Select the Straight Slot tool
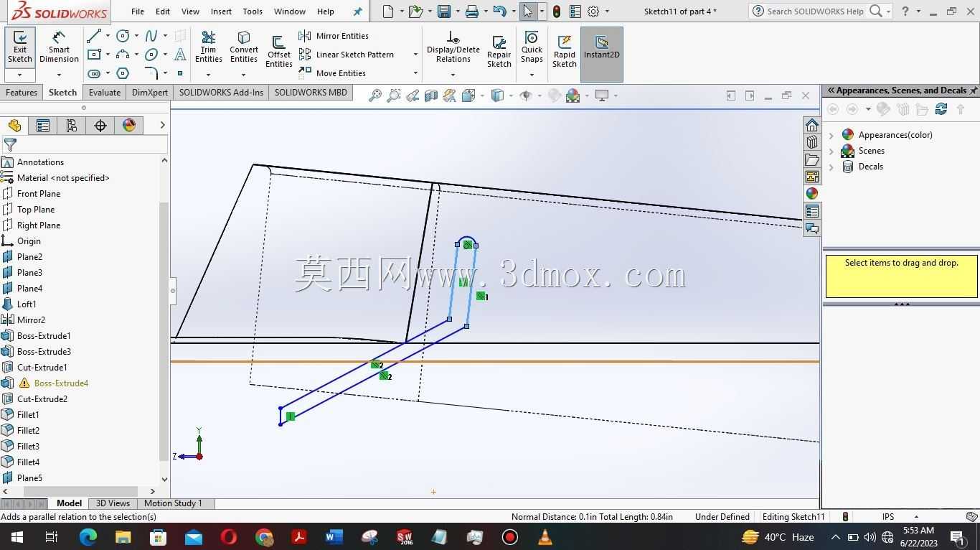This screenshot has width=980, height=550. (x=94, y=73)
